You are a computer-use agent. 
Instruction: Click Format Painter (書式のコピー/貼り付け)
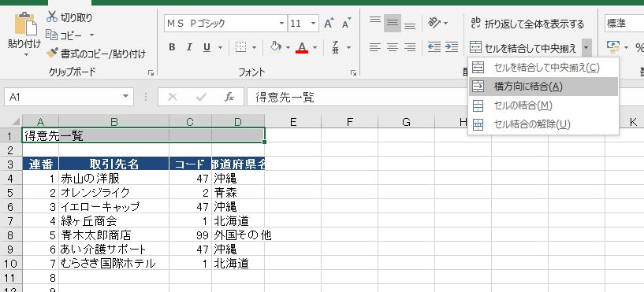coord(96,54)
